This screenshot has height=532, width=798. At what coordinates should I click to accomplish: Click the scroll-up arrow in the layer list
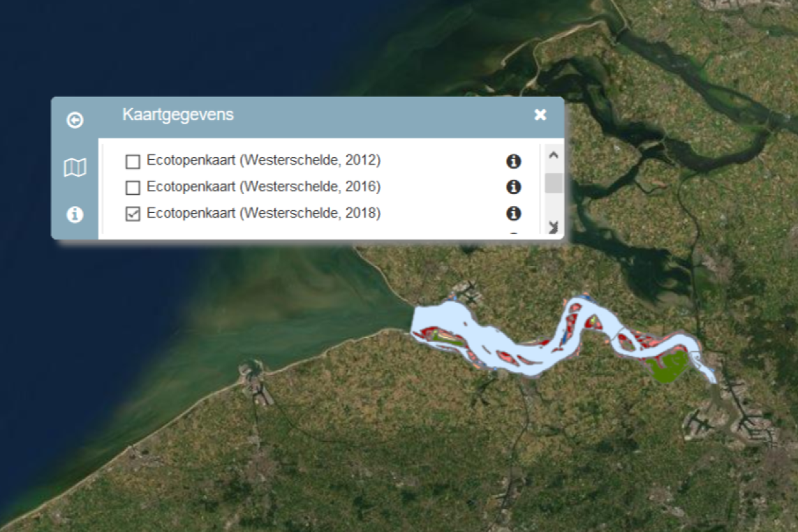[552, 154]
